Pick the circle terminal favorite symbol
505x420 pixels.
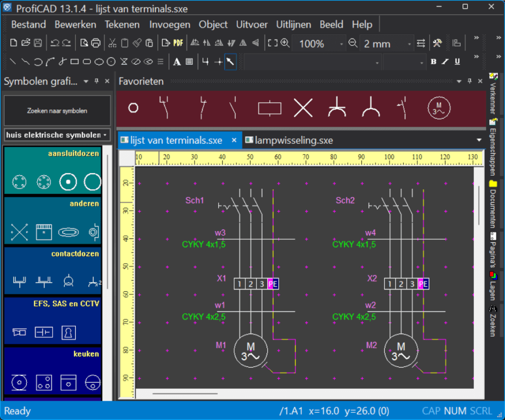133,108
